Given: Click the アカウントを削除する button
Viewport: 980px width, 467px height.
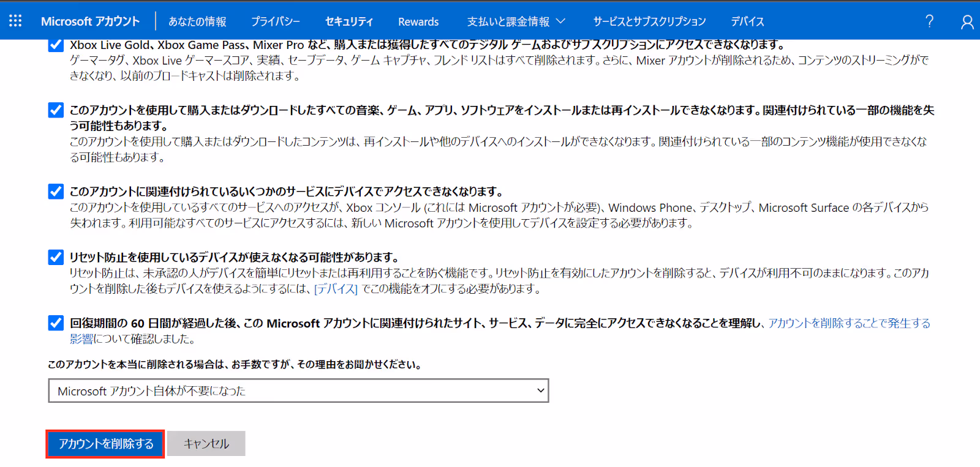Looking at the screenshot, I should point(105,444).
